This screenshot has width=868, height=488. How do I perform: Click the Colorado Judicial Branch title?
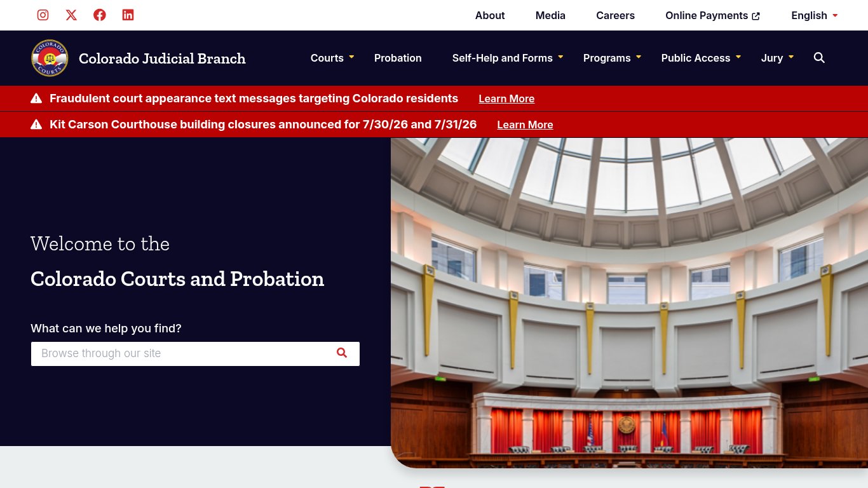tap(162, 58)
